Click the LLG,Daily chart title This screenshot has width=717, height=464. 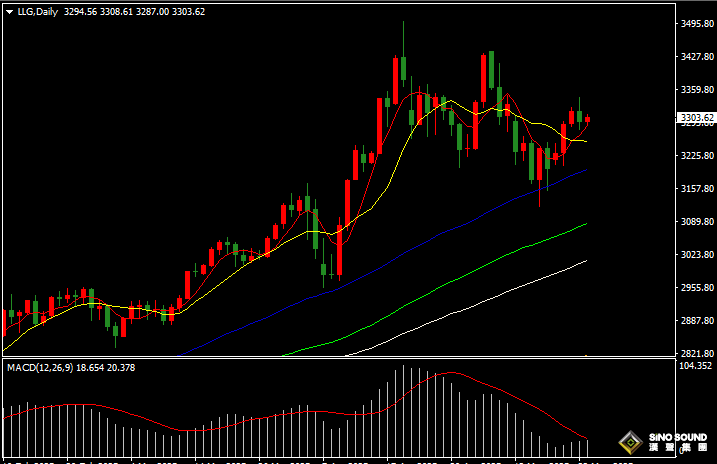[x=36, y=12]
